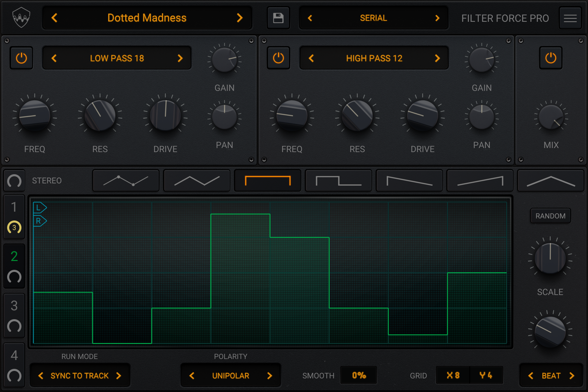This screenshot has width=588, height=392.
Task: Select the custom node-curve waveform shape
Action: pyautogui.click(x=126, y=181)
